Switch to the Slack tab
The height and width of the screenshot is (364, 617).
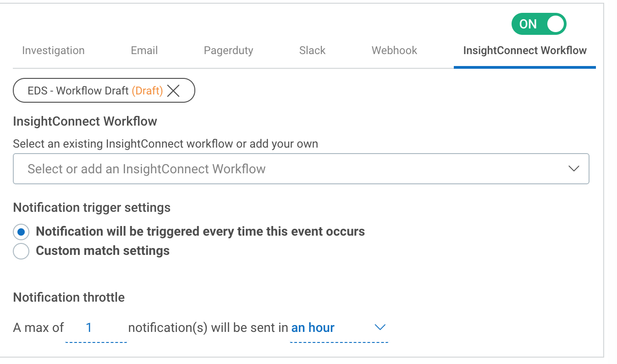click(x=312, y=50)
